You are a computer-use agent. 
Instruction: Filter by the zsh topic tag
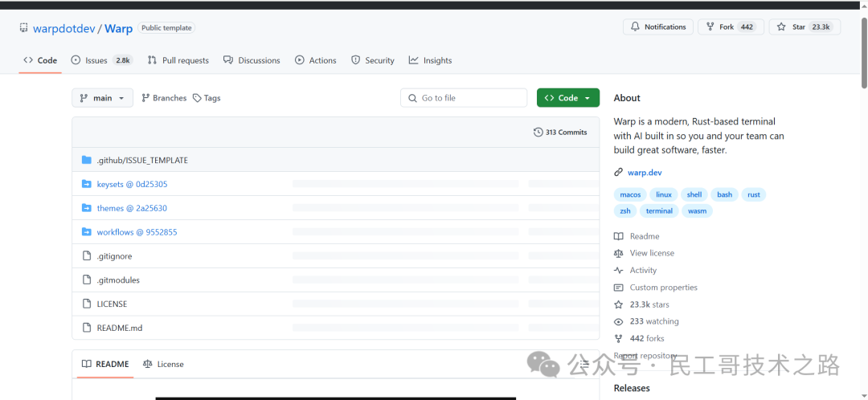coord(625,210)
